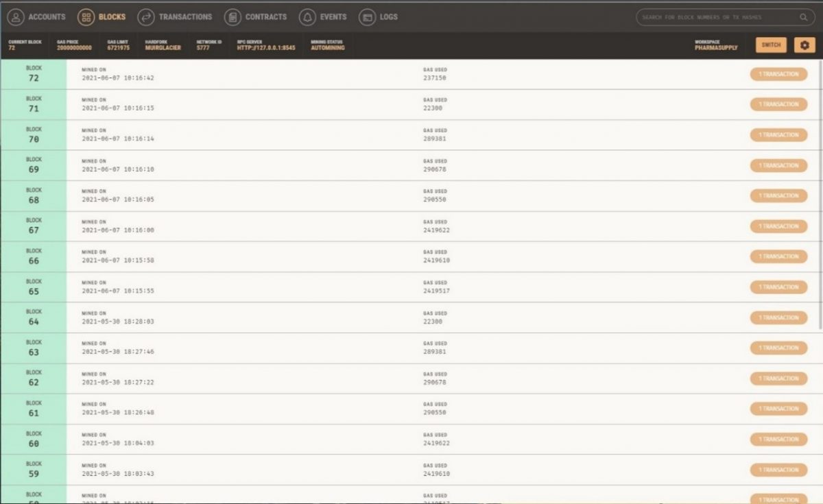Open settings with the gear icon
This screenshot has height=504, width=823.
804,45
